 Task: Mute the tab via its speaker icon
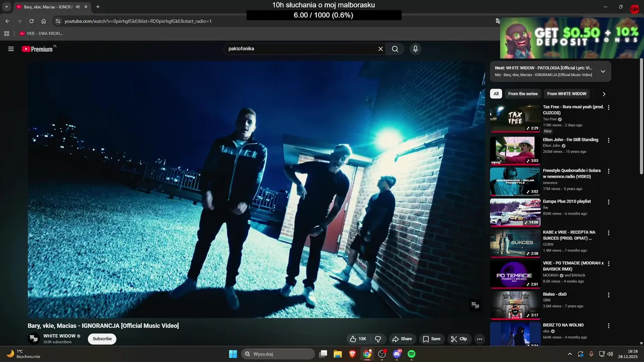[77, 7]
